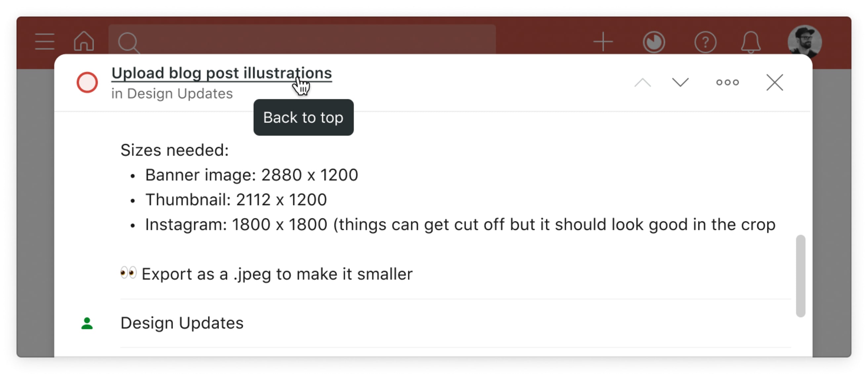
Task: Click the add new item icon
Action: click(x=603, y=42)
